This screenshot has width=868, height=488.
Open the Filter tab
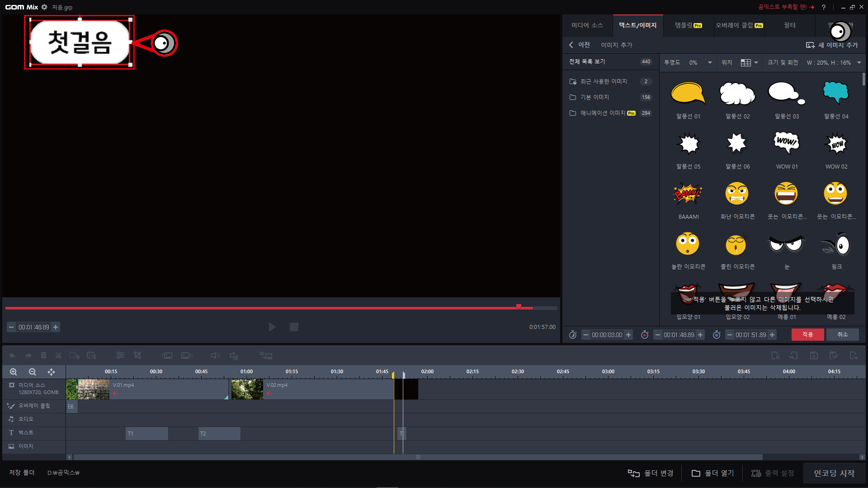[789, 25]
